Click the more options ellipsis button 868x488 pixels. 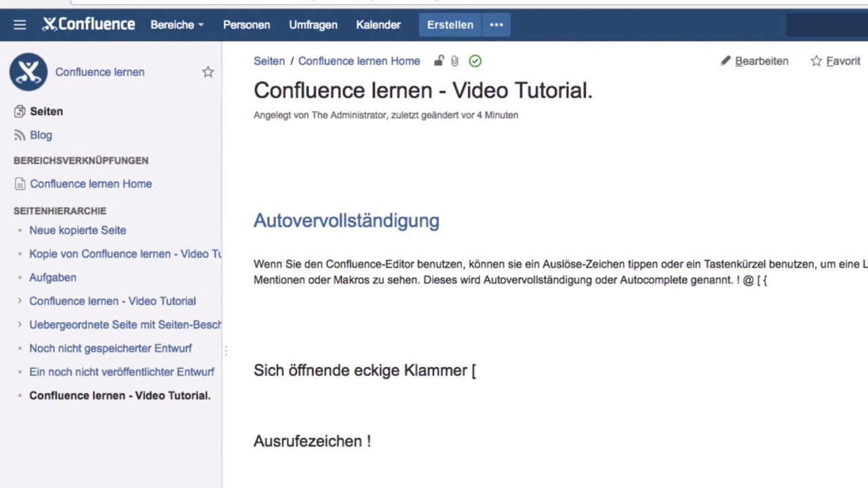click(496, 25)
